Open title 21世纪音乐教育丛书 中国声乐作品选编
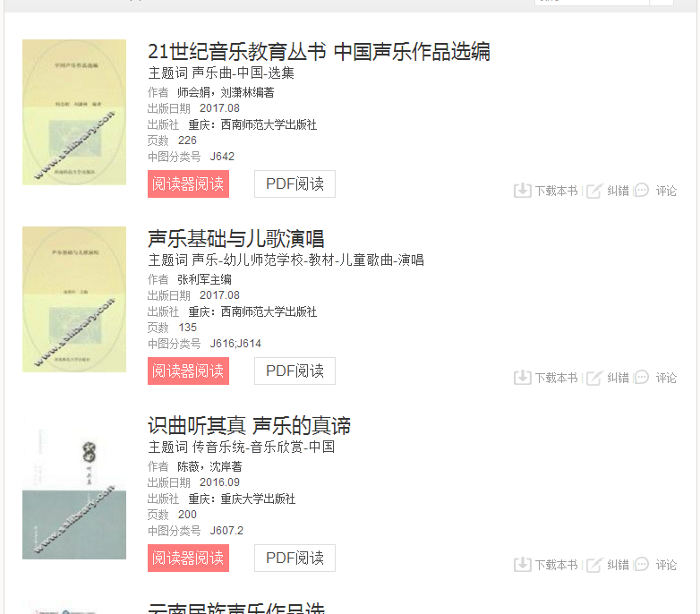700x614 pixels. 319,51
